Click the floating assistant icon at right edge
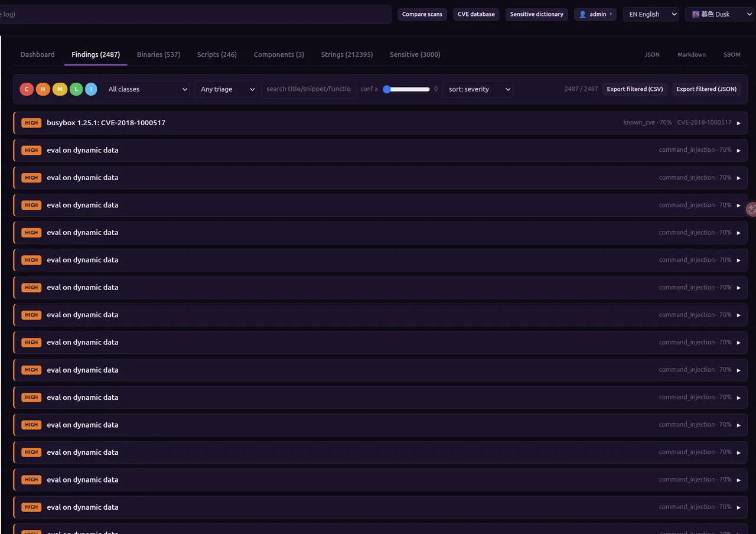 tap(751, 209)
